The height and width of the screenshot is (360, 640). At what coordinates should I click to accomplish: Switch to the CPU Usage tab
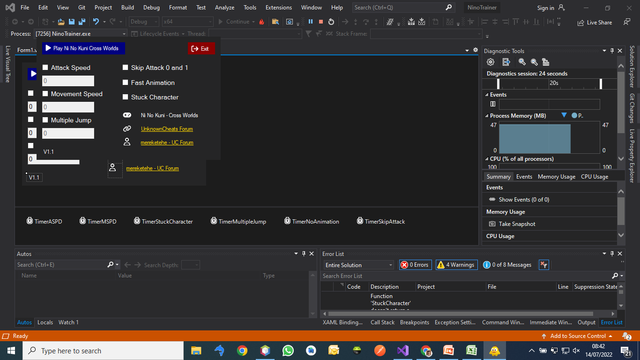click(594, 177)
